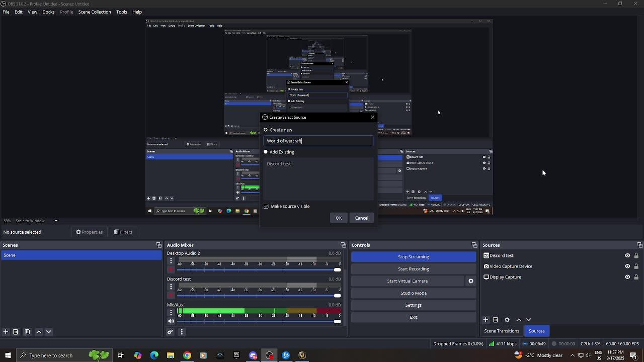Close the Create/Select Source dialog
The width and height of the screenshot is (644, 362).
tap(372, 117)
